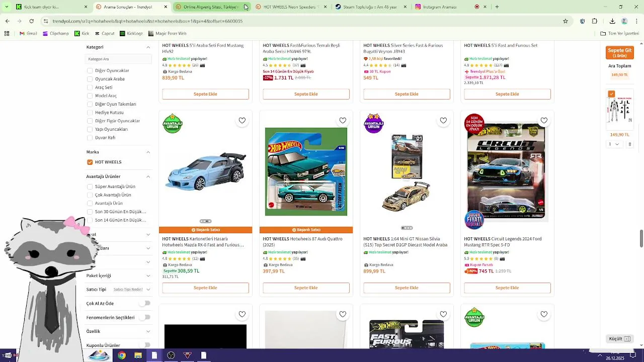Favorite the Mini GT Nissan Silvia heart
Screen dimensions: 644x362
[443, 121]
